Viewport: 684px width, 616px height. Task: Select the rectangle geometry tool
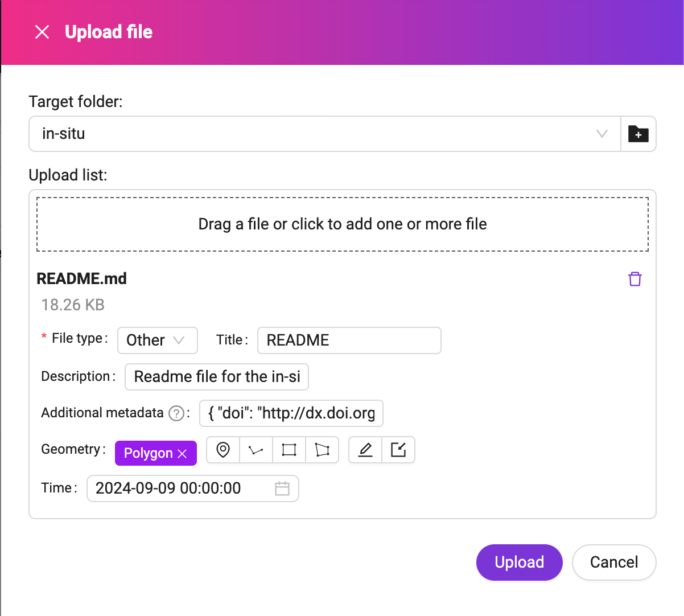pyautogui.click(x=289, y=450)
